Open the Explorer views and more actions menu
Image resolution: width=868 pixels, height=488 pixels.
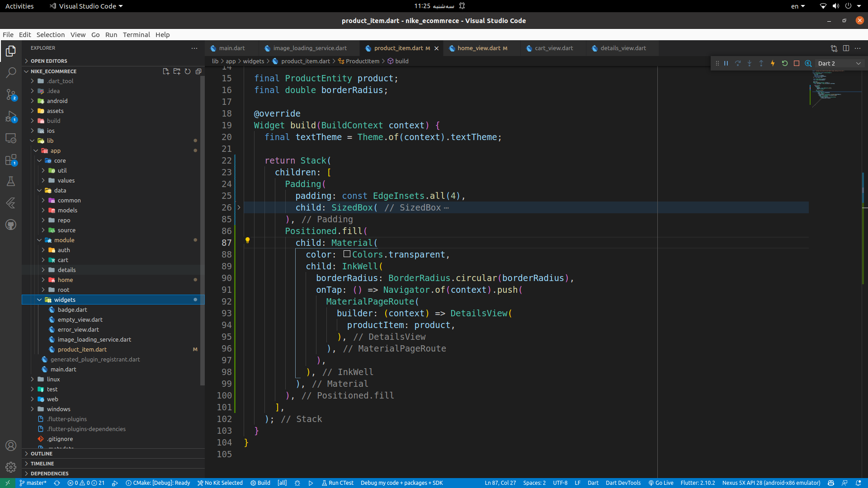click(194, 48)
